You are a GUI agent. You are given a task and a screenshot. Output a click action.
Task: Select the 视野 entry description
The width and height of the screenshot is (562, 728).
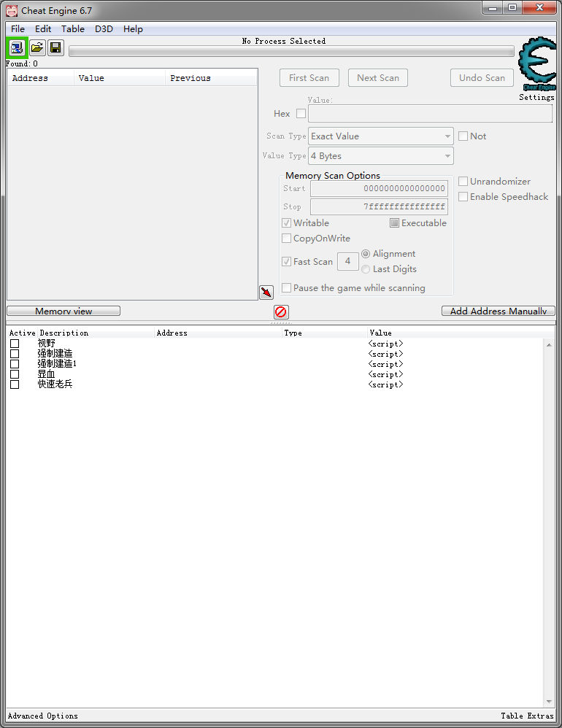click(x=47, y=344)
